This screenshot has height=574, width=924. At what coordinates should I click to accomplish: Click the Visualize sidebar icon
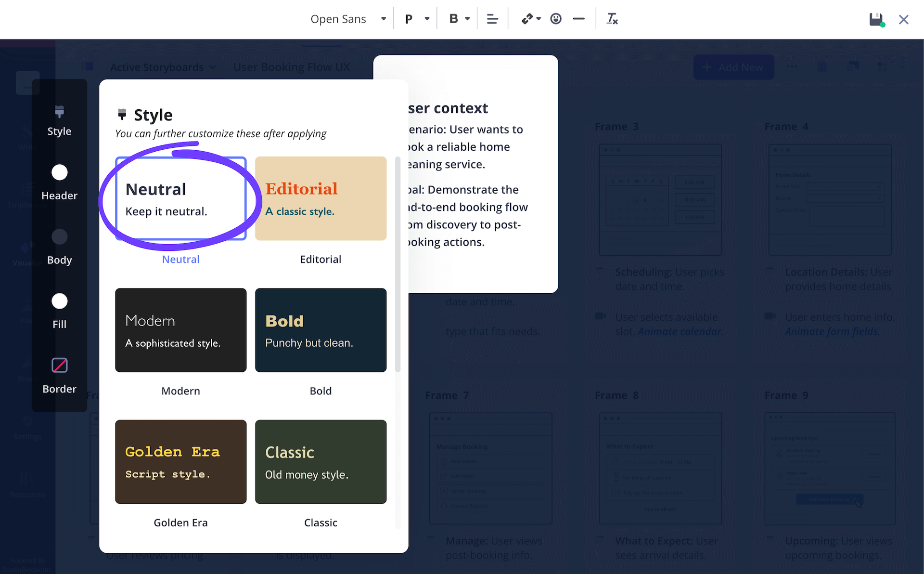coord(27,250)
